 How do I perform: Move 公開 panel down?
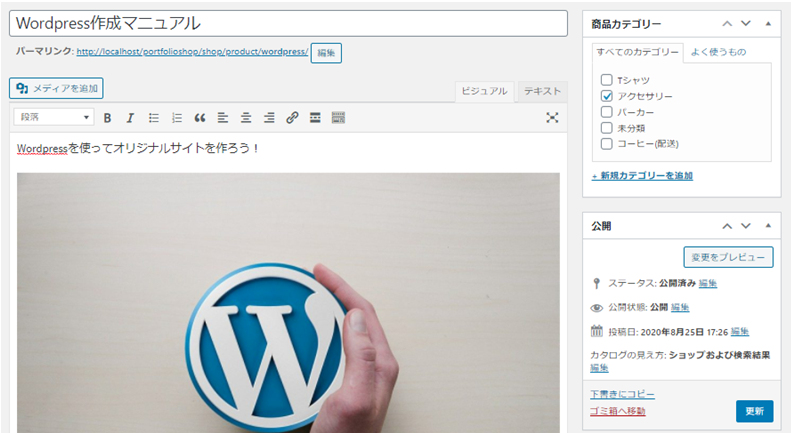click(x=746, y=226)
